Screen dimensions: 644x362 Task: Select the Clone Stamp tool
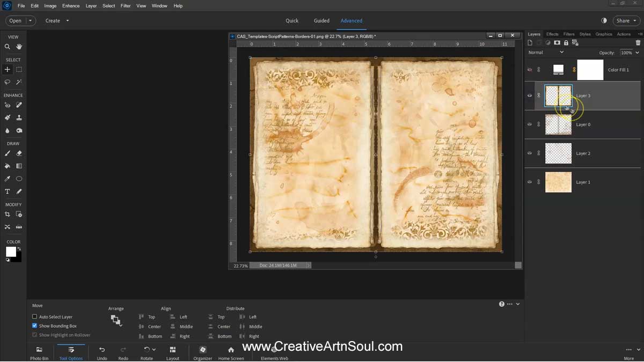19,117
